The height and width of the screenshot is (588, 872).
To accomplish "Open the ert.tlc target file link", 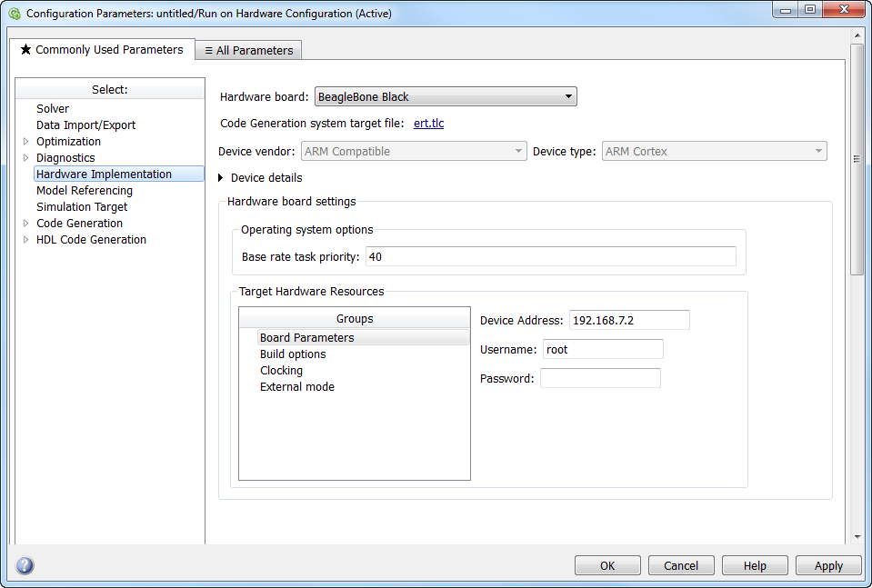I will [428, 124].
